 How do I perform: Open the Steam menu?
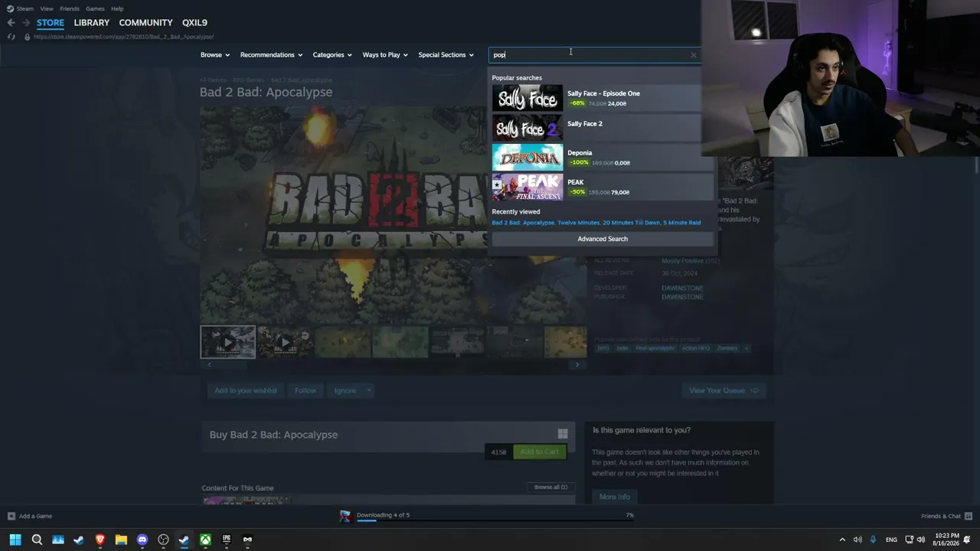coord(25,8)
